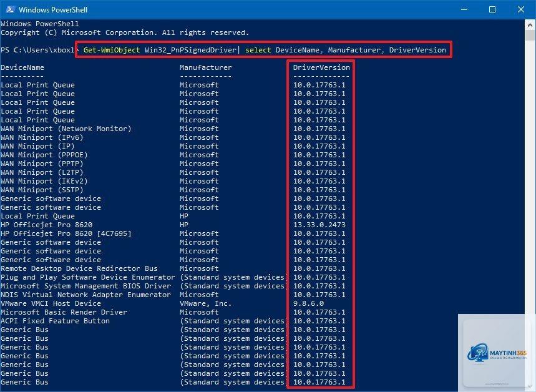The width and height of the screenshot is (536, 392).
Task: Click 'NDIS Virtual Network Adapter Enumerator'
Action: click(x=86, y=295)
